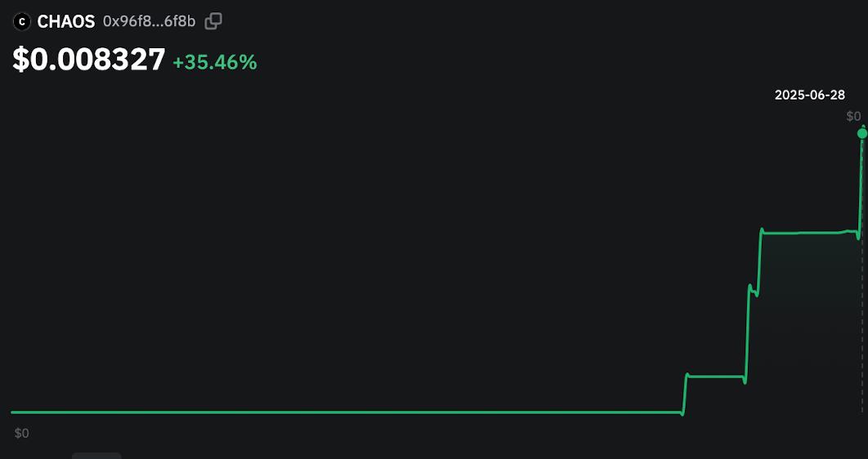
Task: Click the +35.46% change indicator
Action: pyautogui.click(x=215, y=63)
